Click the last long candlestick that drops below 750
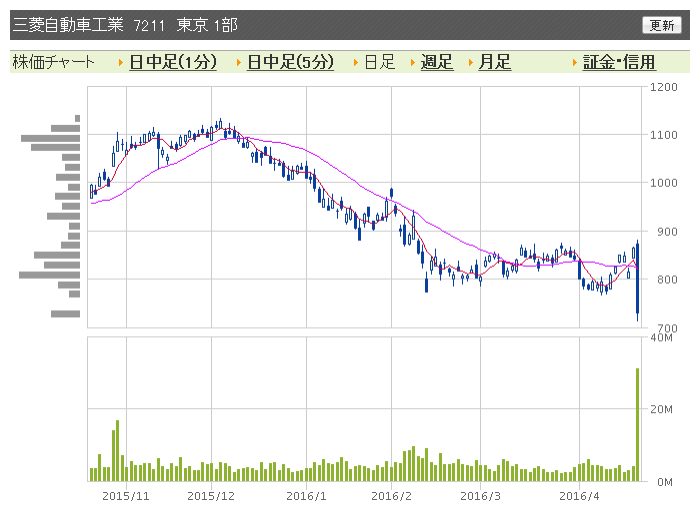Screen dimensions: 699x513 point(637,280)
